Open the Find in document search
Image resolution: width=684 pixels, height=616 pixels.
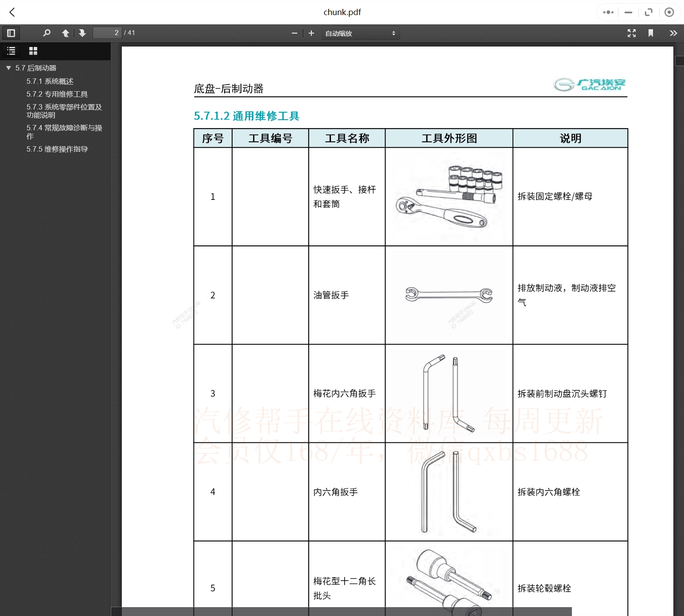coord(47,33)
